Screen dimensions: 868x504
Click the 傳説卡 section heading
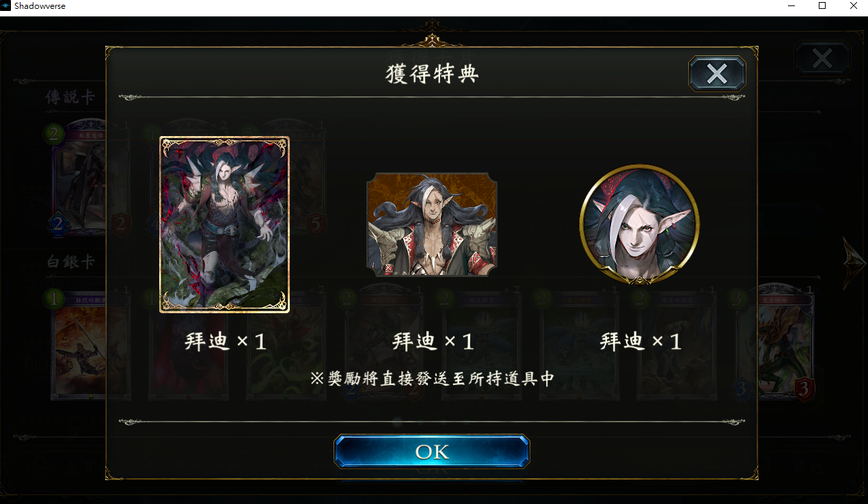(x=70, y=98)
